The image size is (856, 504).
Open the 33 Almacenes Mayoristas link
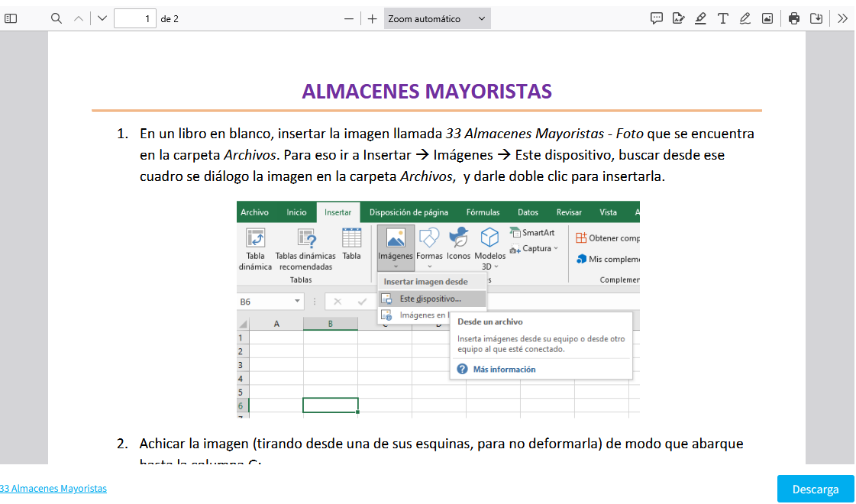coord(53,489)
